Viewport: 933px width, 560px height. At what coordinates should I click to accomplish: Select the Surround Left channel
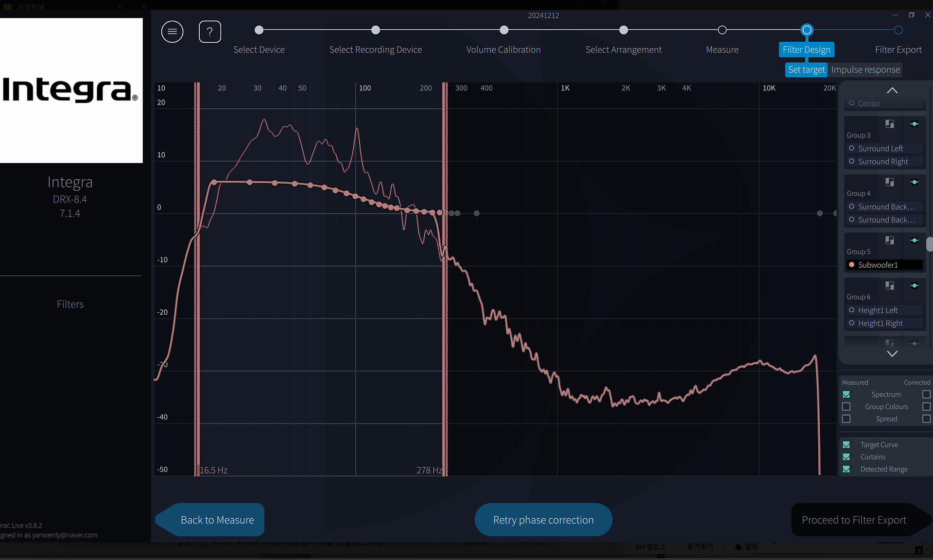pyautogui.click(x=880, y=149)
